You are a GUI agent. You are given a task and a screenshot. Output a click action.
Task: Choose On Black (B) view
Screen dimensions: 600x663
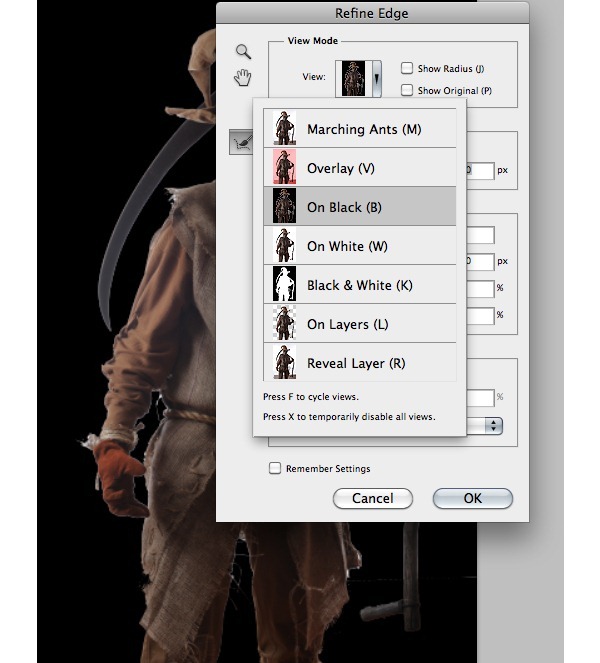[x=360, y=206]
